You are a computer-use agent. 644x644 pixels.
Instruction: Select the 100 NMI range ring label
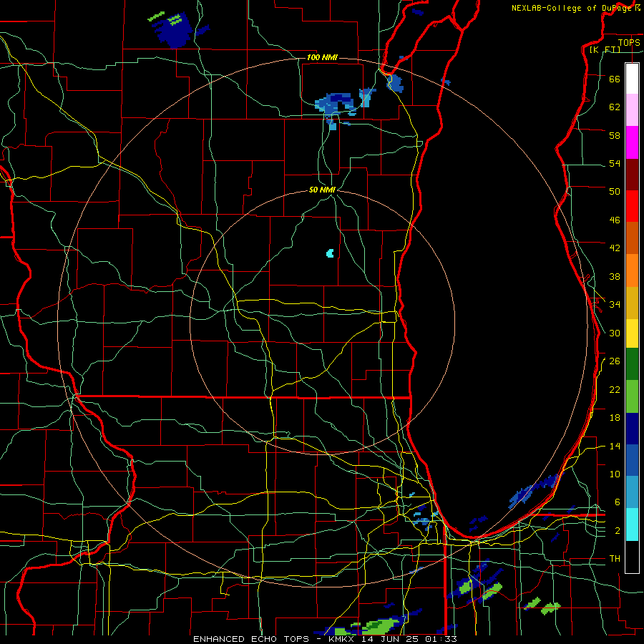(x=322, y=57)
